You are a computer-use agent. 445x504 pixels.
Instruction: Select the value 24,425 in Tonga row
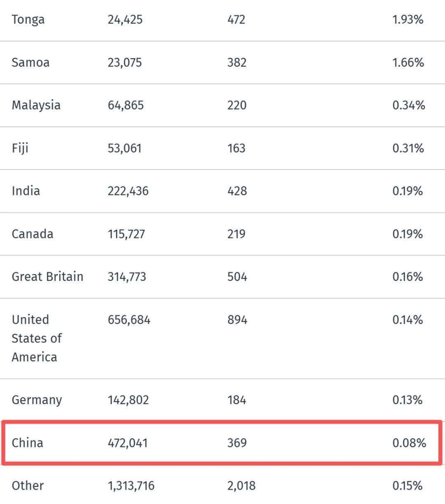[125, 20]
